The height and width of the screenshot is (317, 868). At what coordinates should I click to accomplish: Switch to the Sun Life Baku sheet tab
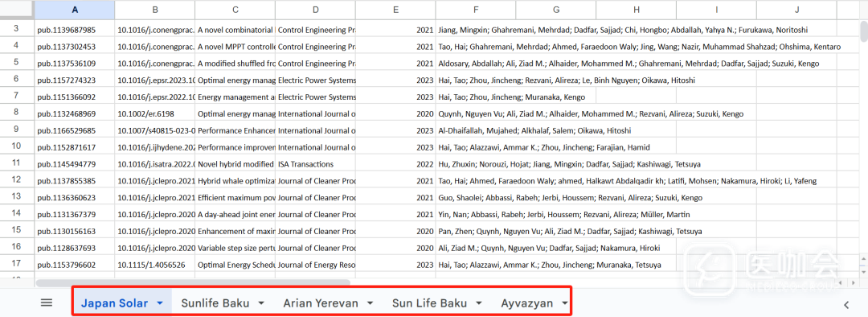point(429,303)
